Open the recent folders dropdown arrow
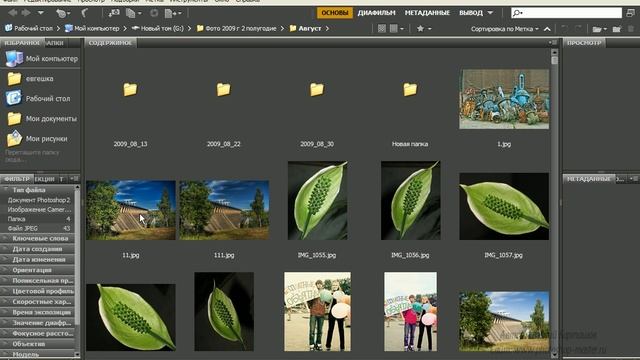This screenshot has height=360, width=640. click(x=41, y=13)
